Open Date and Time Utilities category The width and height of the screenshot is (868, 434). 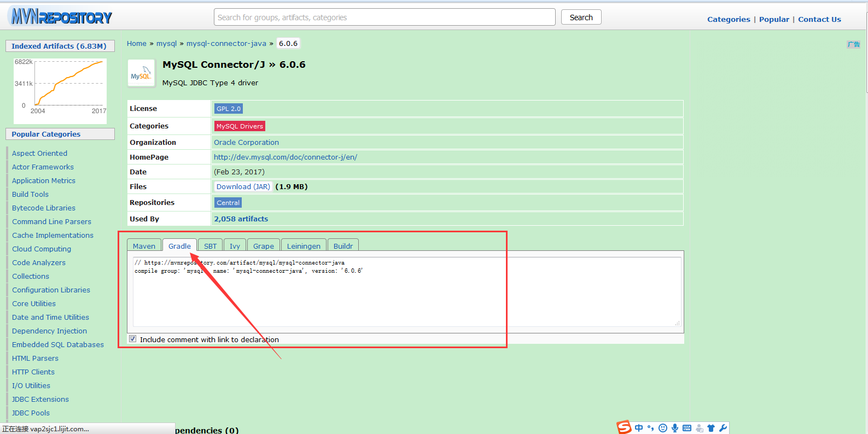click(x=50, y=317)
